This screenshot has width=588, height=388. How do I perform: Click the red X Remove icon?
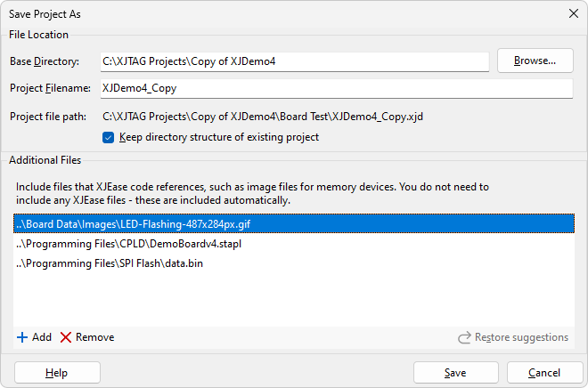(66, 337)
